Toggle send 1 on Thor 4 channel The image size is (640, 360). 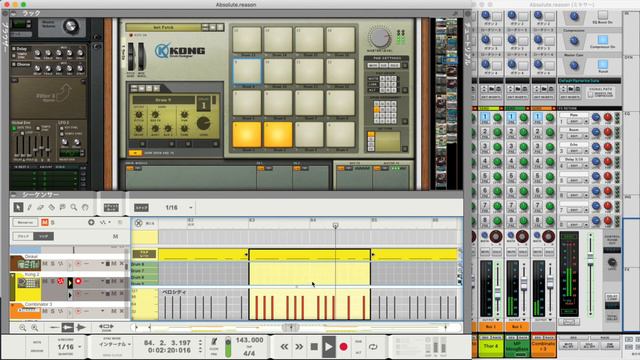[485, 117]
